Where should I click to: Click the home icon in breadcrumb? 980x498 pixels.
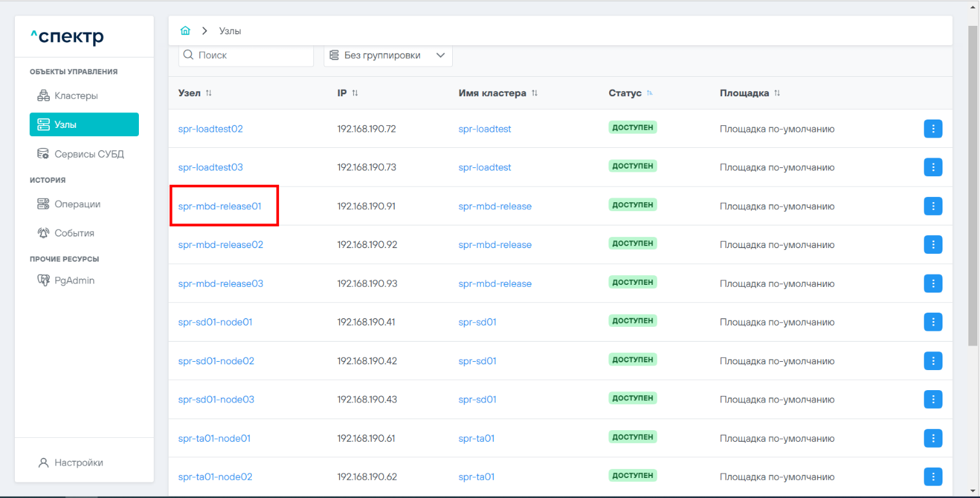tap(185, 31)
